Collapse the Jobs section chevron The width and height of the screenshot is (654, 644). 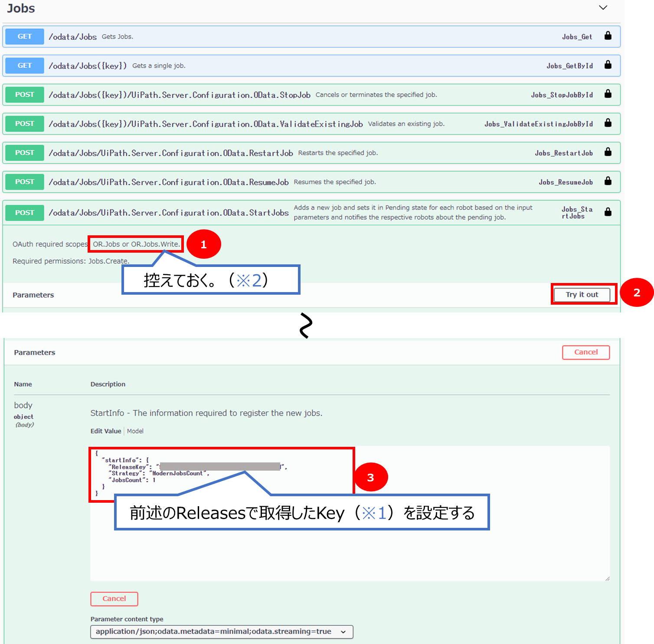pyautogui.click(x=603, y=8)
